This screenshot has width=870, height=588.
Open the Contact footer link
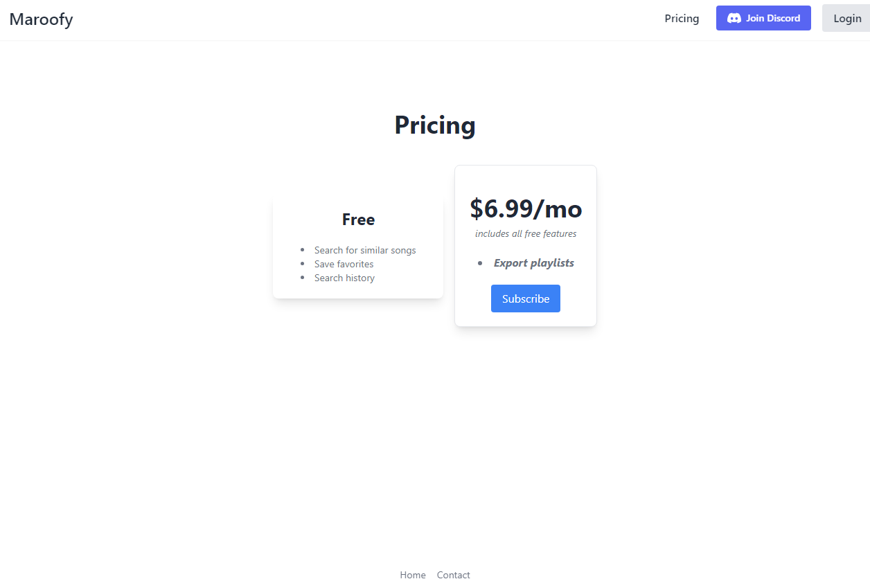453,575
